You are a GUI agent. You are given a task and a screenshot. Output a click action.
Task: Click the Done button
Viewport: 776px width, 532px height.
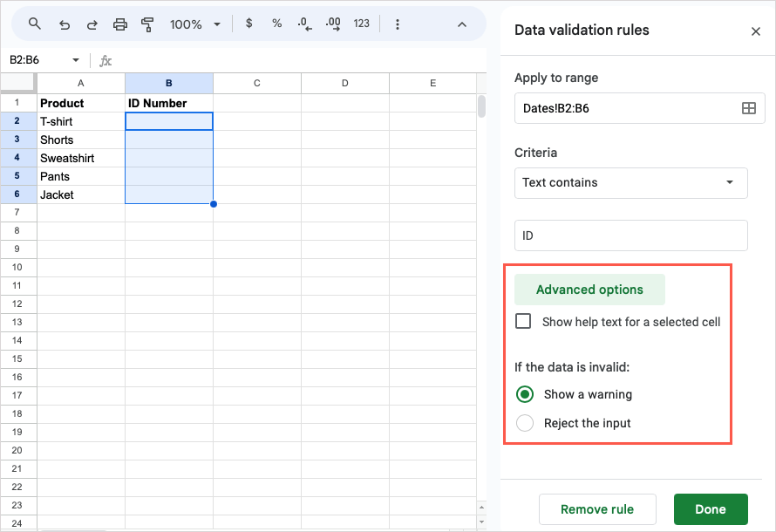click(x=711, y=509)
